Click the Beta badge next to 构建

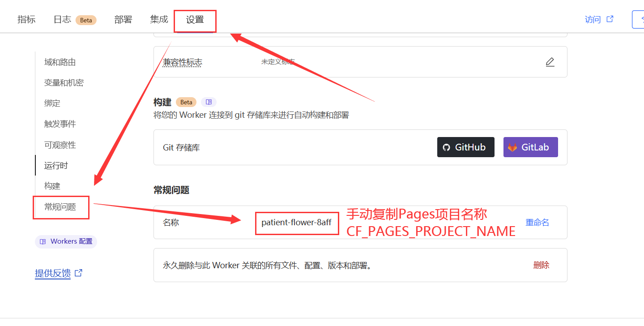point(186,102)
